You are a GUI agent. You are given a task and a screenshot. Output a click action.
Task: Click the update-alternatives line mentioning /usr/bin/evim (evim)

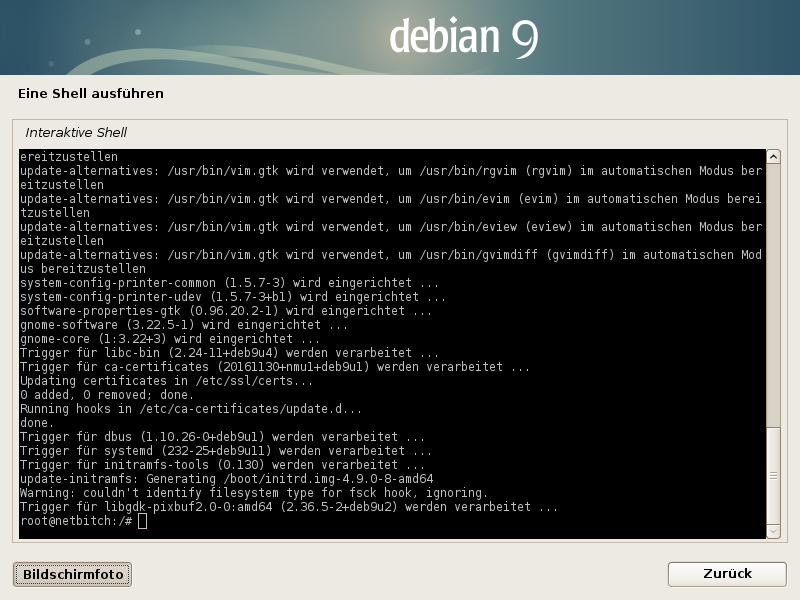point(391,206)
